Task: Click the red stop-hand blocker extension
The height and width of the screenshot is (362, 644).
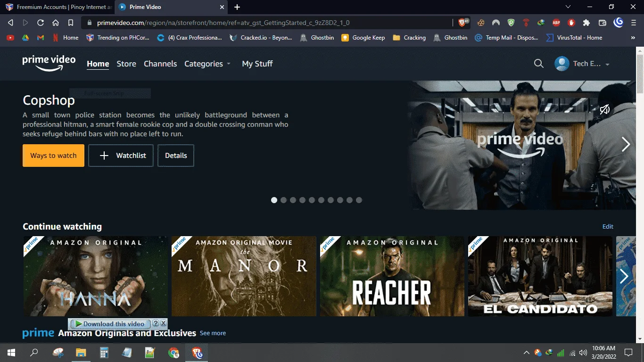Action: click(571, 23)
